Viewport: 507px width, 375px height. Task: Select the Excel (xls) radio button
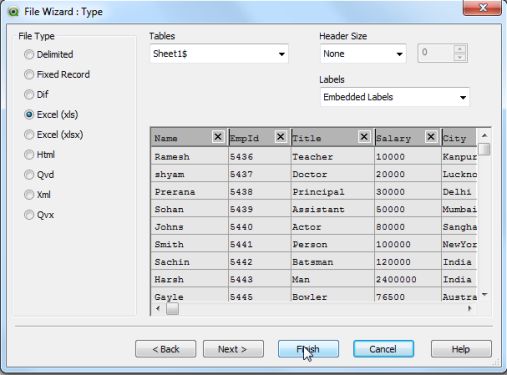pos(51,115)
